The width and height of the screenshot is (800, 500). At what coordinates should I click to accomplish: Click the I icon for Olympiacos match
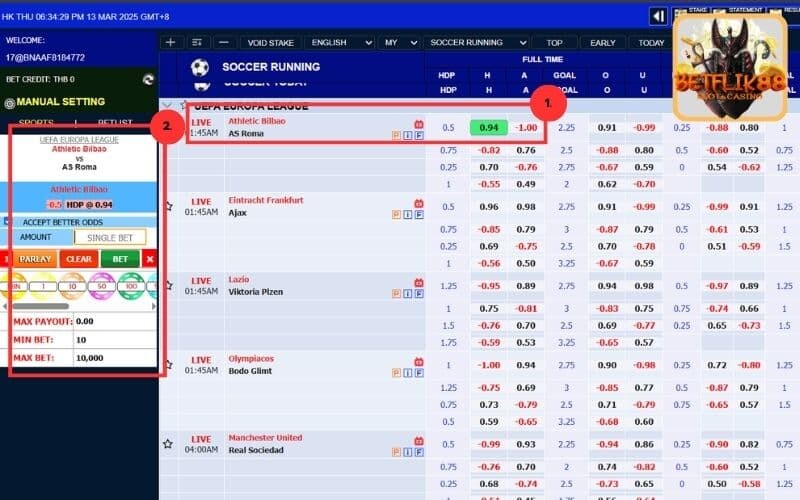pyautogui.click(x=408, y=372)
